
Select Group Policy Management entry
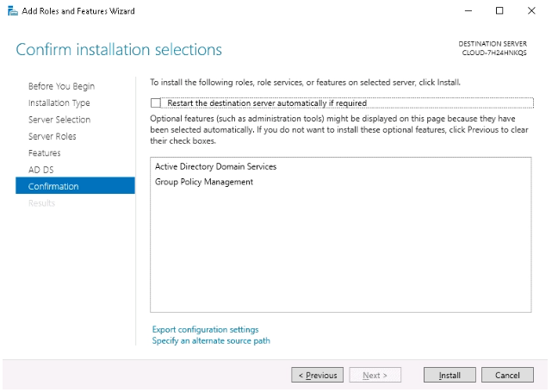coord(204,182)
